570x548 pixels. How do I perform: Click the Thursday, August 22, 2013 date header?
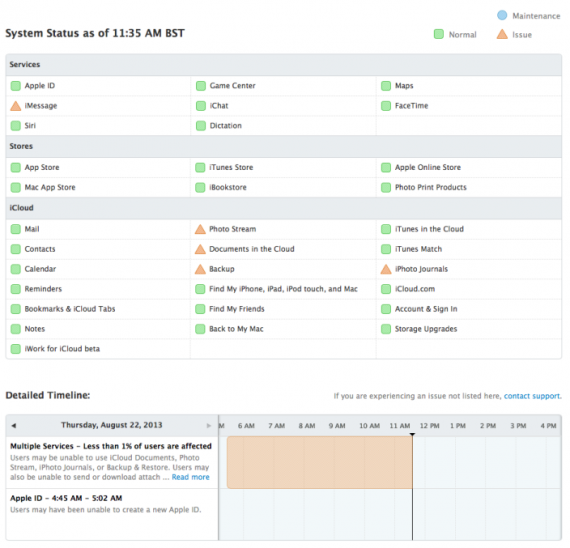112,425
